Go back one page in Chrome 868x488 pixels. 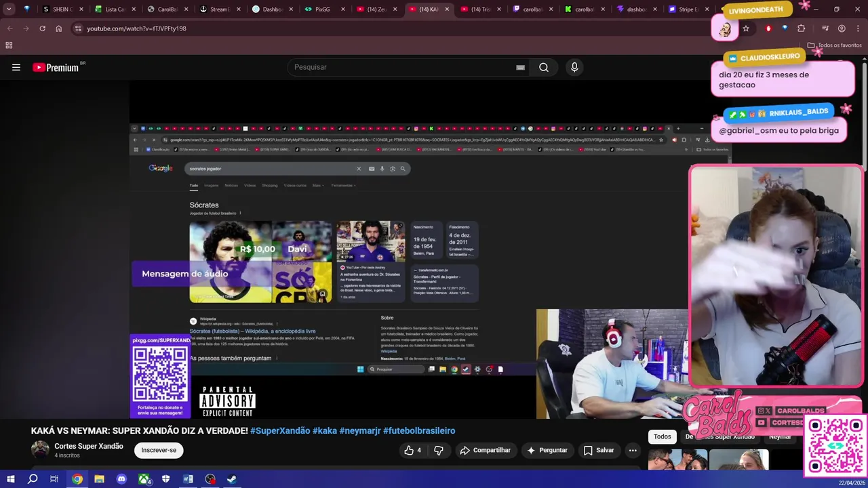pos(9,28)
